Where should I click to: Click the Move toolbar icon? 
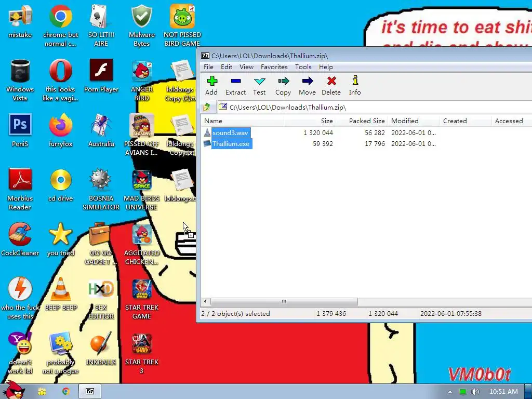coord(308,81)
